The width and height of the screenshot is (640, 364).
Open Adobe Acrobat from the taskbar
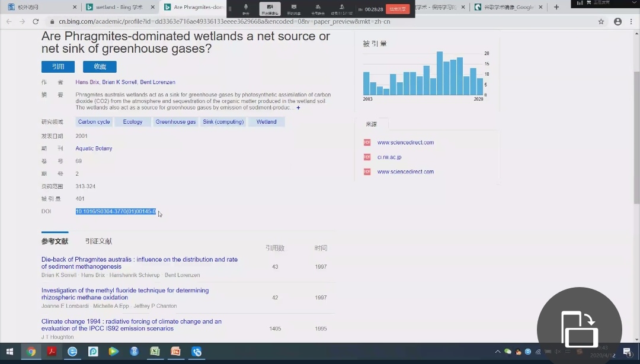pyautogui.click(x=52, y=352)
